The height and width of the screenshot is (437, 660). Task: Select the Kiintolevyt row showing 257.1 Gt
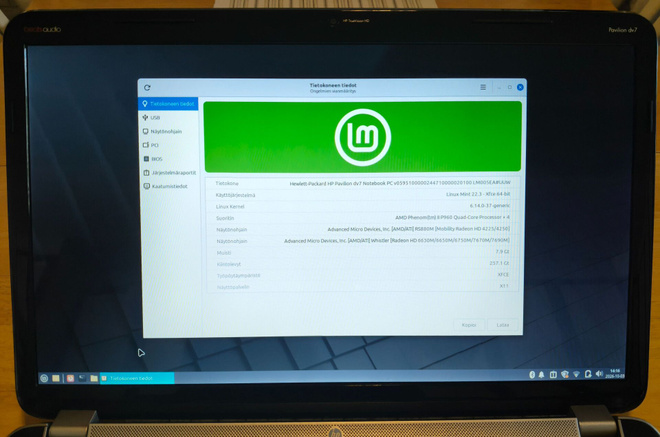pos(362,264)
